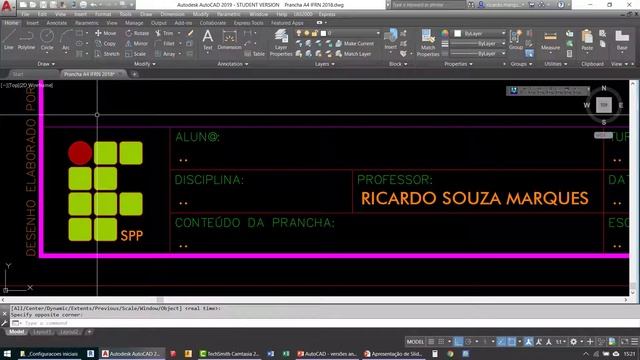Click the object color wheel swatch
The height and width of the screenshot is (360, 640).
click(444, 33)
